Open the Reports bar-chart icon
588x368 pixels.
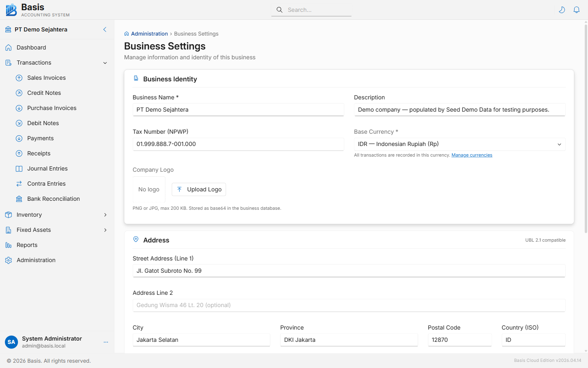9,245
